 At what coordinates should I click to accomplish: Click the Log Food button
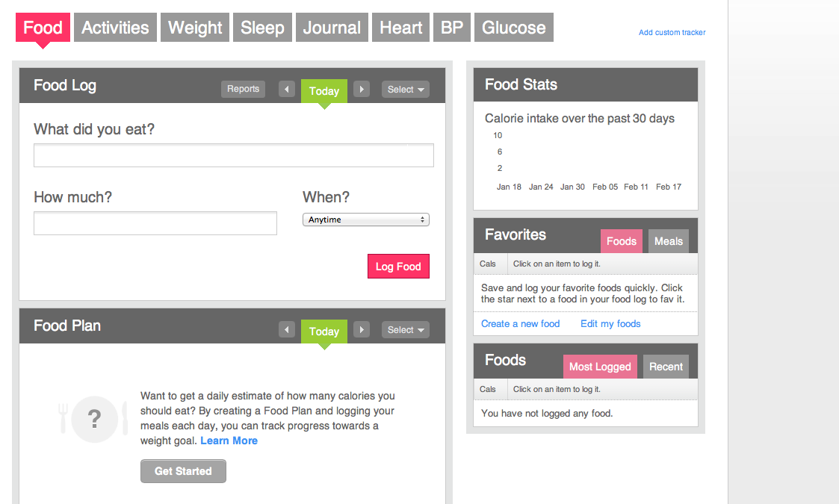[398, 267]
